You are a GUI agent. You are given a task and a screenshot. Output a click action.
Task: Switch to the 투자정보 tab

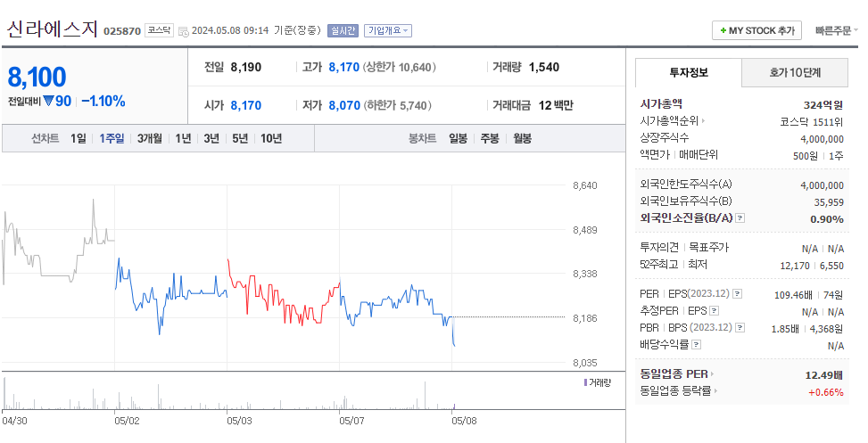click(x=689, y=72)
